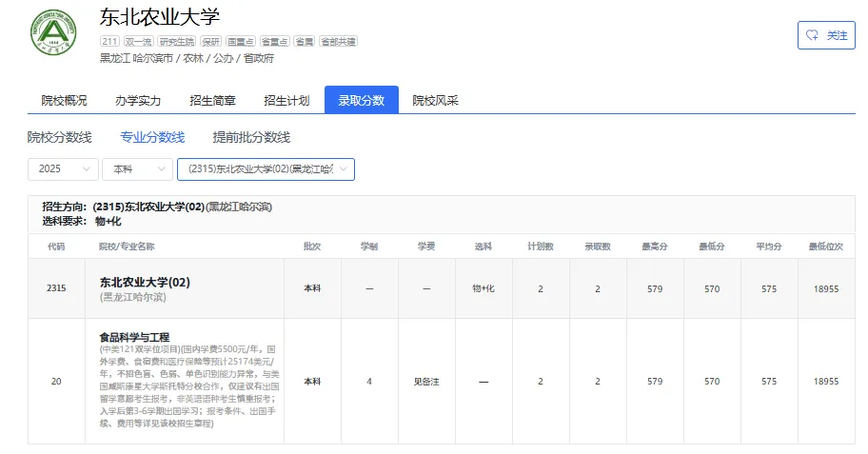Click the 最低分 column header

click(x=712, y=247)
